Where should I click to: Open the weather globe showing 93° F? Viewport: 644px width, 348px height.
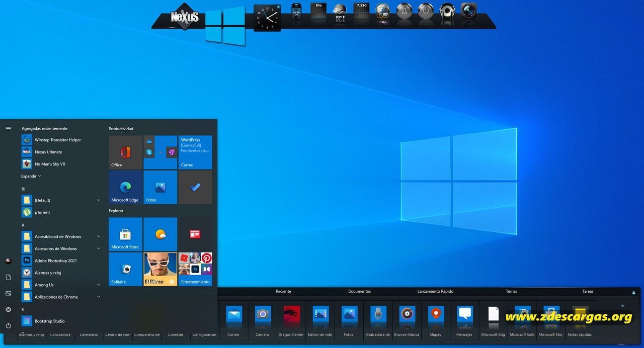(340, 13)
